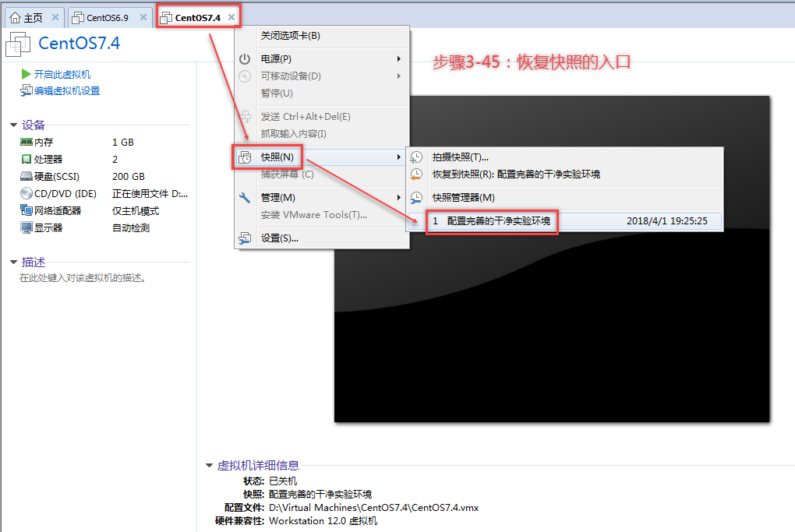
Task: Select the memory (内存) device icon
Action: pyautogui.click(x=26, y=143)
